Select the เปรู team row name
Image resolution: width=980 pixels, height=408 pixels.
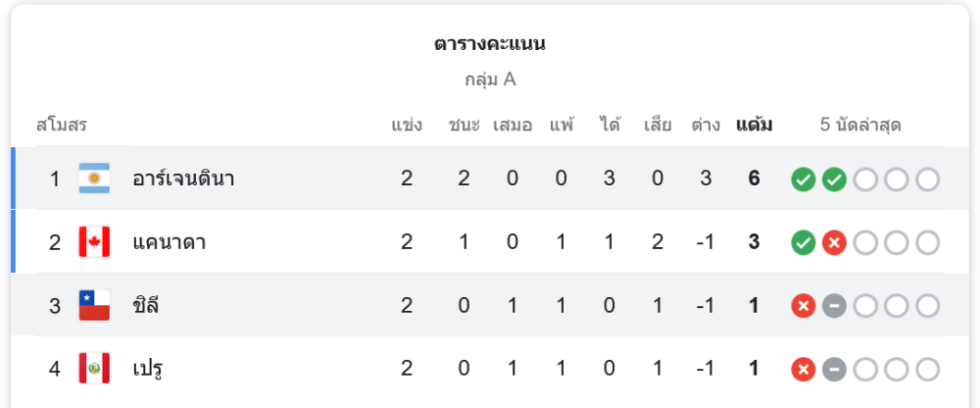(147, 369)
